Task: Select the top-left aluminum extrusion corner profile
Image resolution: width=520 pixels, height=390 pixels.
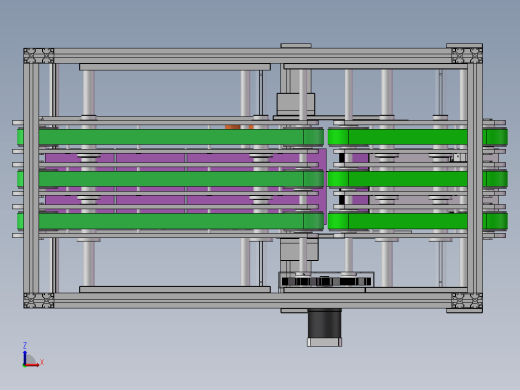Action: [39, 56]
